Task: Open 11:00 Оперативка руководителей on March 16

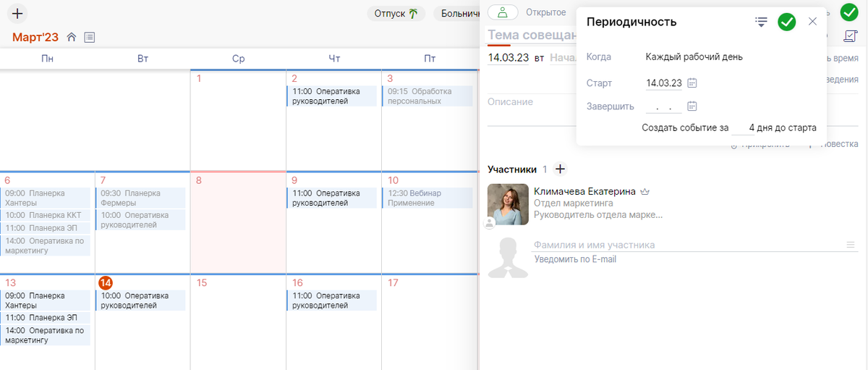Action: (331, 300)
